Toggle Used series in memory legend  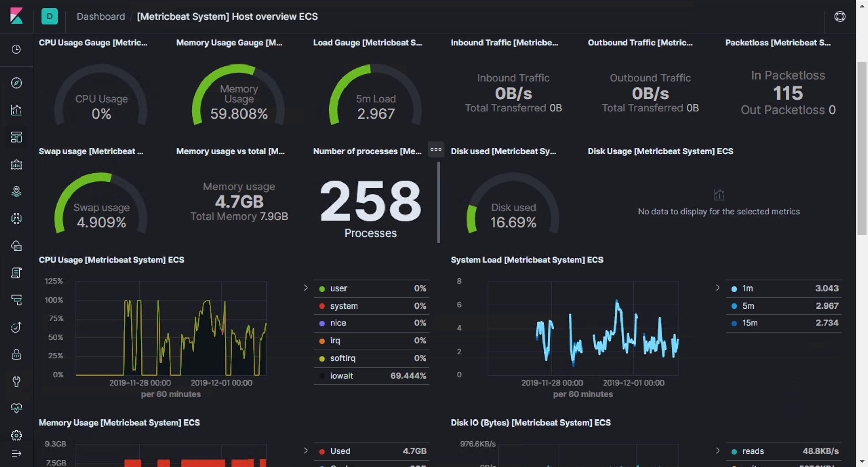pos(372,451)
